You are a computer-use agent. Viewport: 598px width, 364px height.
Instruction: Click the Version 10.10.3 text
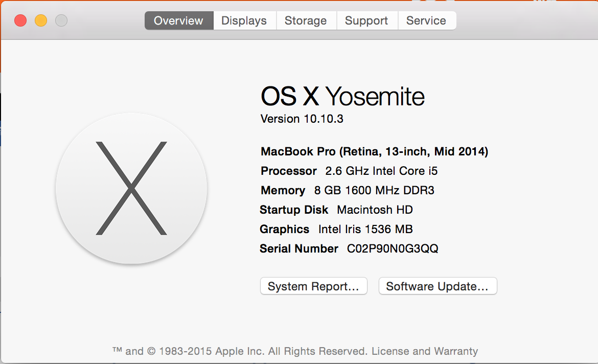point(302,119)
